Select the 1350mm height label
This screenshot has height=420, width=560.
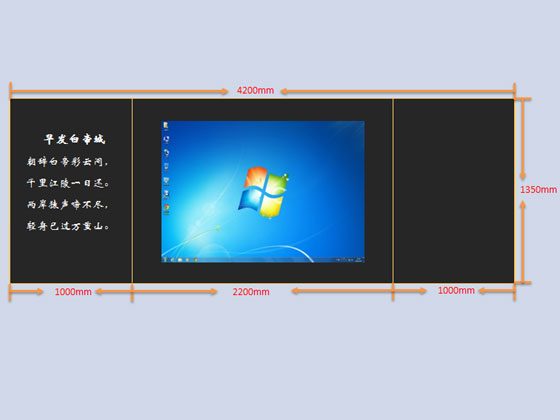point(538,190)
